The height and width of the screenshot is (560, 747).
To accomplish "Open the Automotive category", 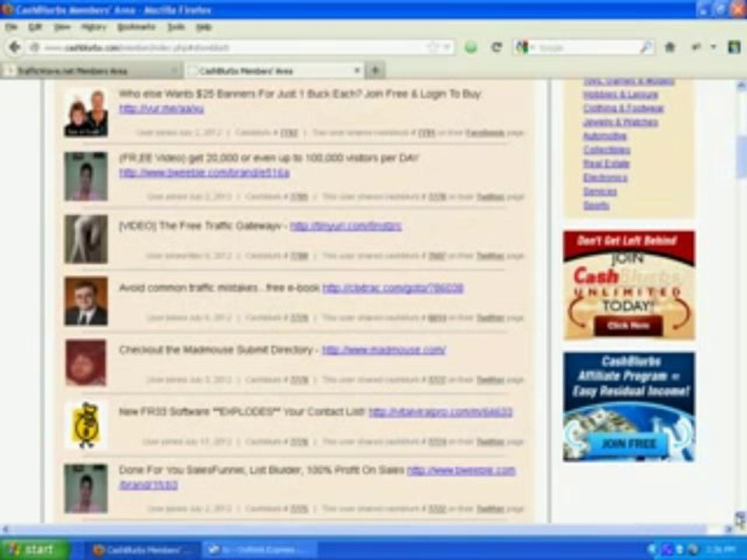I will point(605,136).
